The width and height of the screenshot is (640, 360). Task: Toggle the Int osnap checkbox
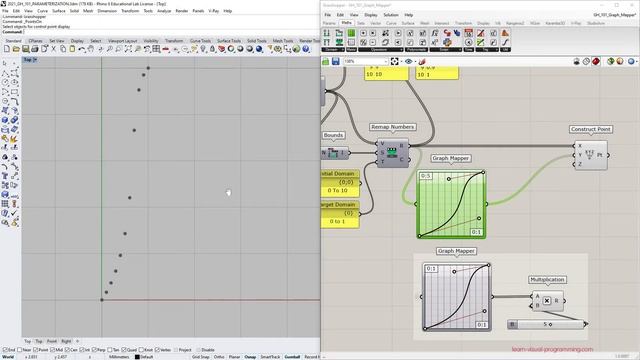[x=82, y=350]
